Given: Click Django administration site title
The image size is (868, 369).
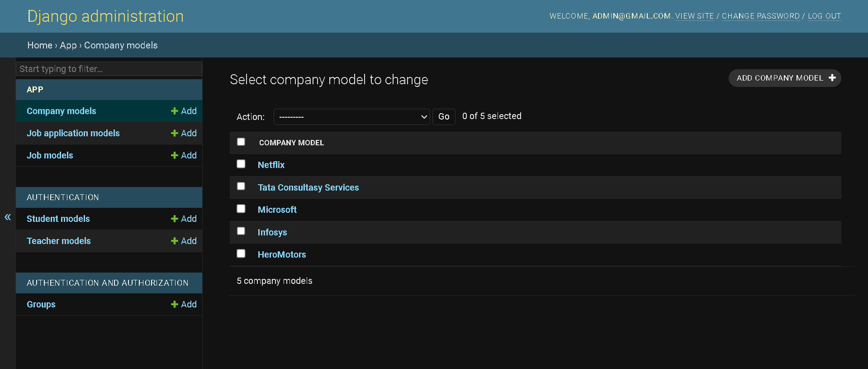Looking at the screenshot, I should coord(105,16).
